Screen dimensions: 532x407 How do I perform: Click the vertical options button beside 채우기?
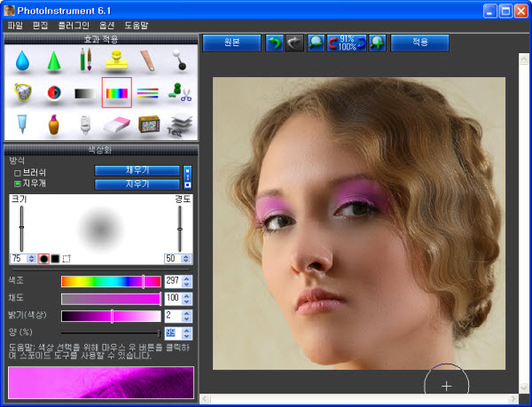(187, 177)
